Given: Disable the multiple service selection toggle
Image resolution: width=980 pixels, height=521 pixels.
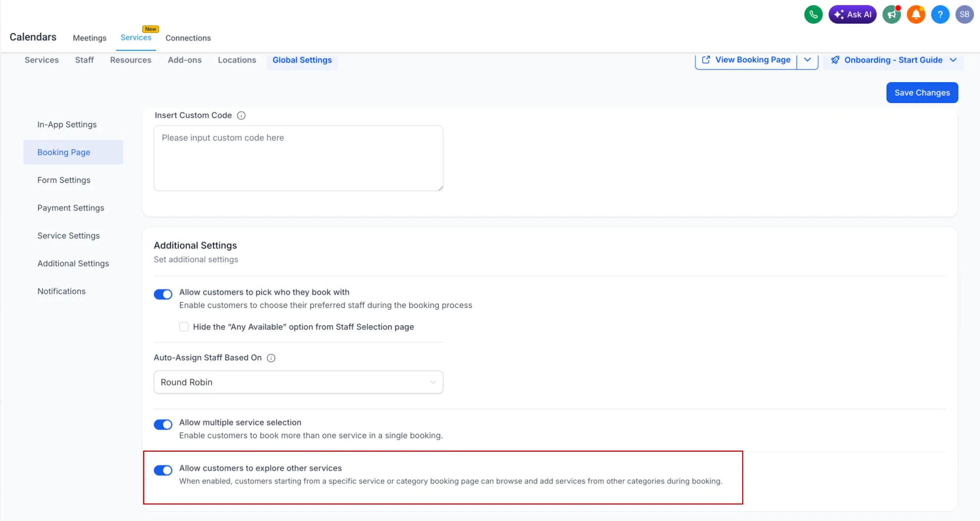Looking at the screenshot, I should click(163, 424).
